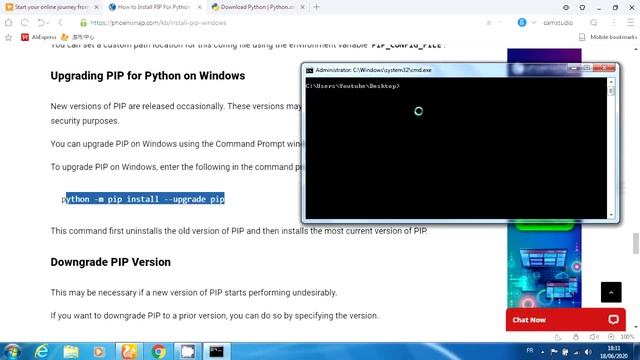Click the browser home icon
The height and width of the screenshot is (360, 640).
(x=9, y=23)
